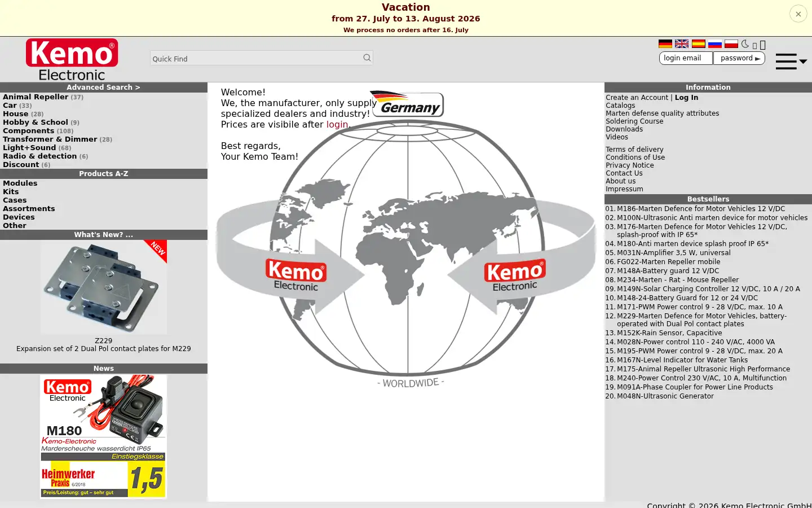This screenshot has height=508, width=812.
Task: Open Conditions of Use
Action: [x=636, y=157]
